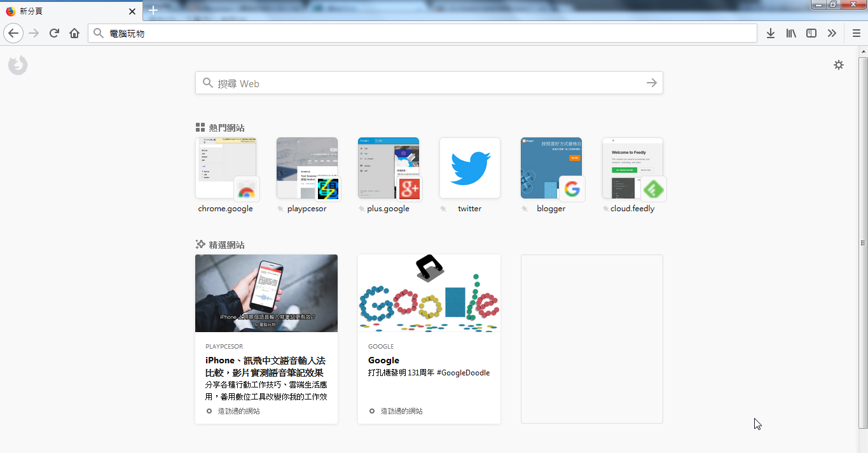Open the cloud.feedly top site tile

coord(633,168)
